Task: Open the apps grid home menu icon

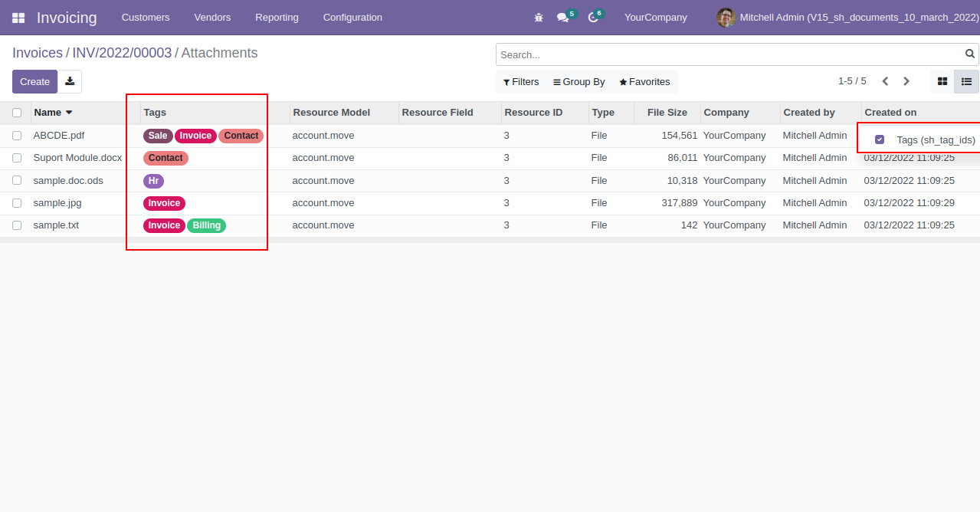Action: 18,18
